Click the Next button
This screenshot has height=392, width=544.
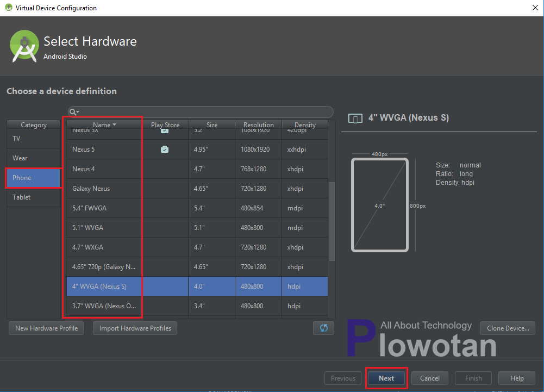pos(386,378)
